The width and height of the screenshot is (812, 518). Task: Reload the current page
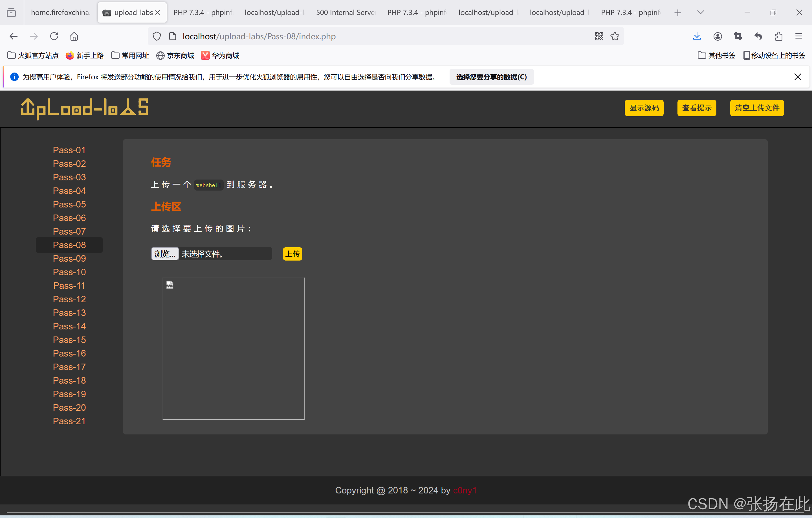click(x=54, y=36)
